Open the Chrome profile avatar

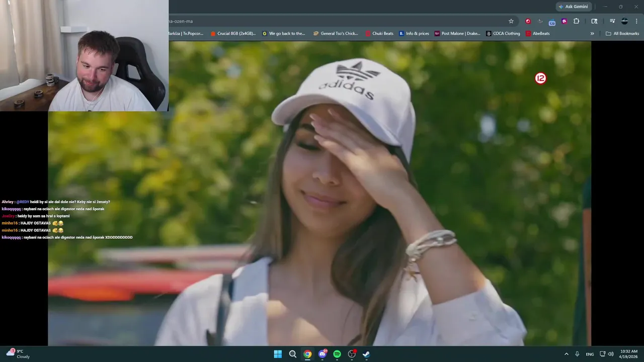tap(624, 21)
